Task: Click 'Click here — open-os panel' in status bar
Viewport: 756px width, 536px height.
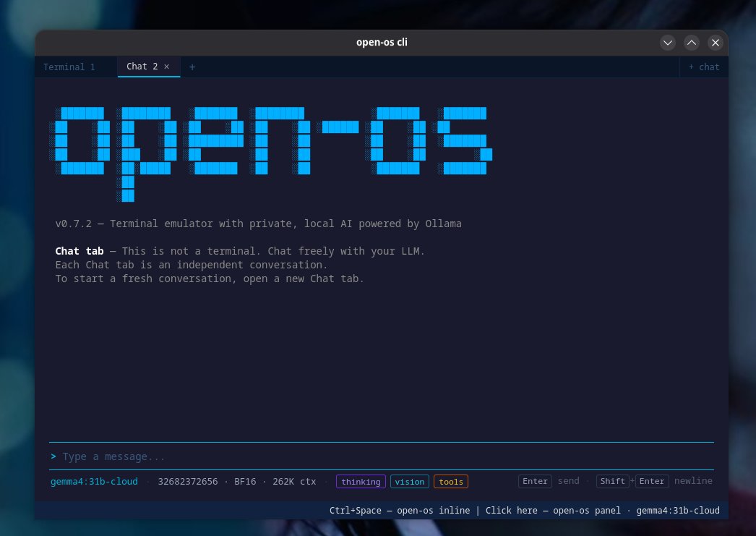Action: pos(553,511)
